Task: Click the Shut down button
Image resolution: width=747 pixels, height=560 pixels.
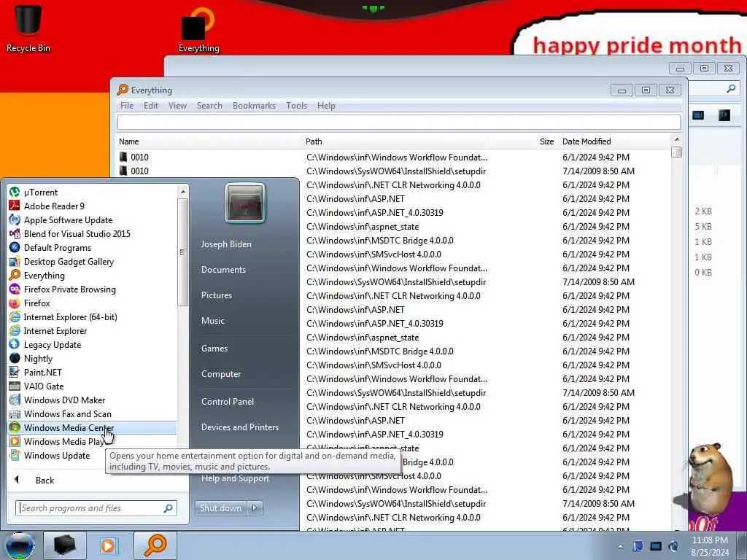Action: pos(220,508)
